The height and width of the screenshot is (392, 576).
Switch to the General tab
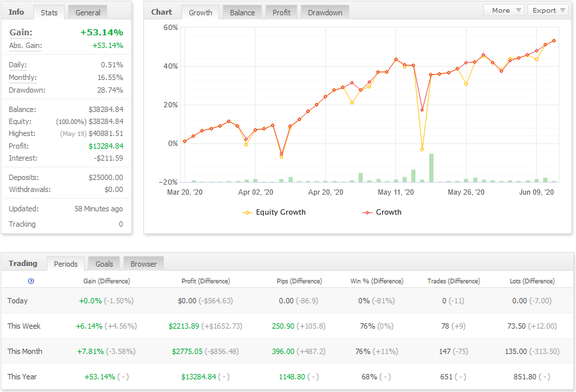click(x=88, y=13)
